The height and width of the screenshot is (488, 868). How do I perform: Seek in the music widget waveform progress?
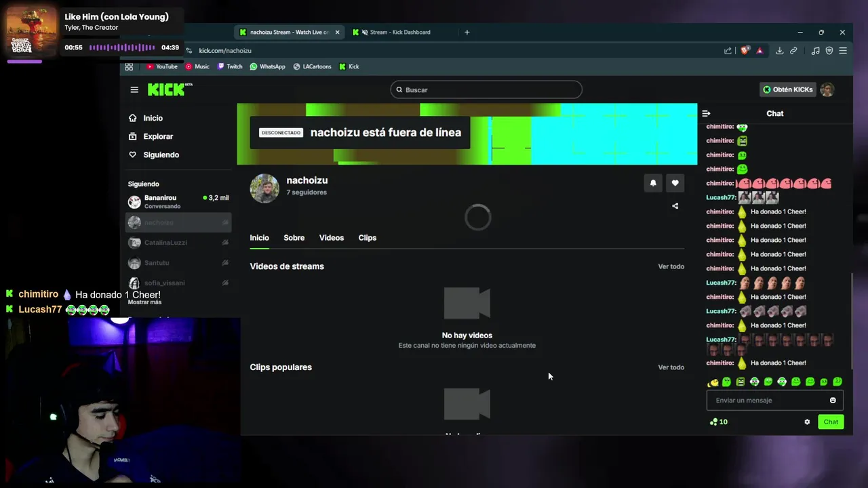pos(123,47)
